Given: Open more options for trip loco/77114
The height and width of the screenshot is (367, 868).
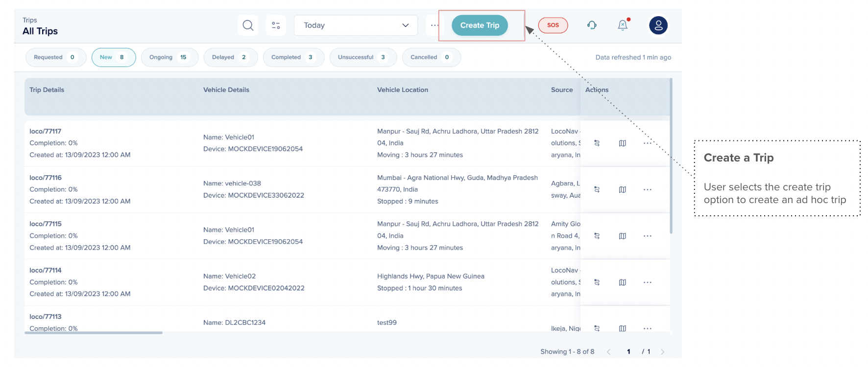Looking at the screenshot, I should 647,282.
